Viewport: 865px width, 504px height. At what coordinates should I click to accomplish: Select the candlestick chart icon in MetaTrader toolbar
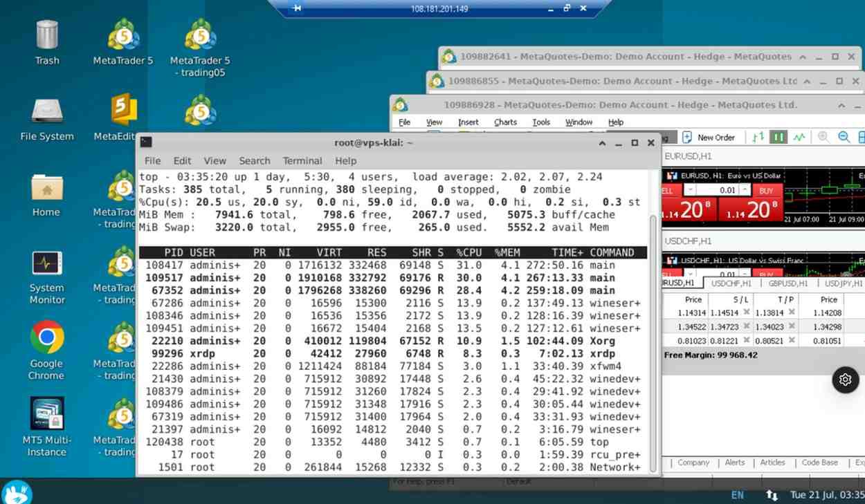pos(778,137)
